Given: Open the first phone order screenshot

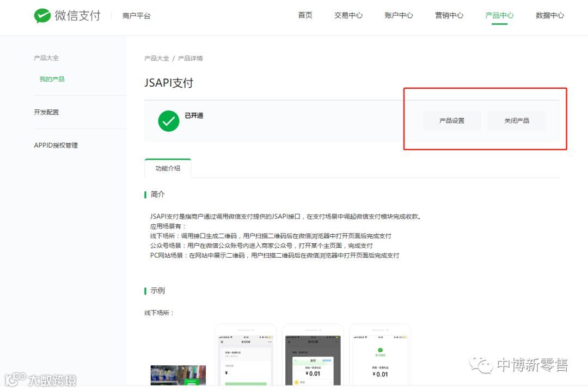Looking at the screenshot, I should [x=246, y=355].
